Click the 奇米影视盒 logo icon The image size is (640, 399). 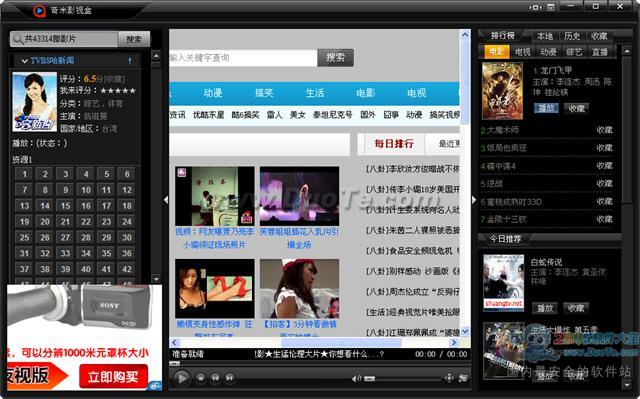point(40,10)
